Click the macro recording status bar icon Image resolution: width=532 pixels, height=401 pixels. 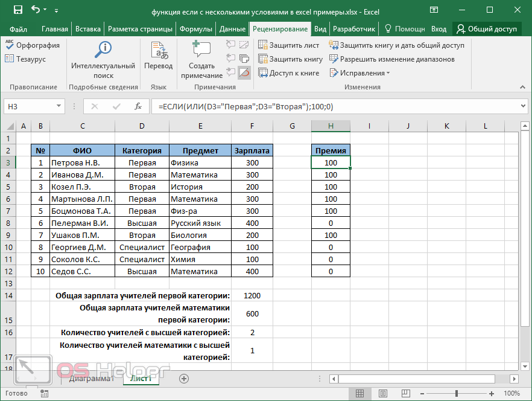pyautogui.click(x=44, y=394)
